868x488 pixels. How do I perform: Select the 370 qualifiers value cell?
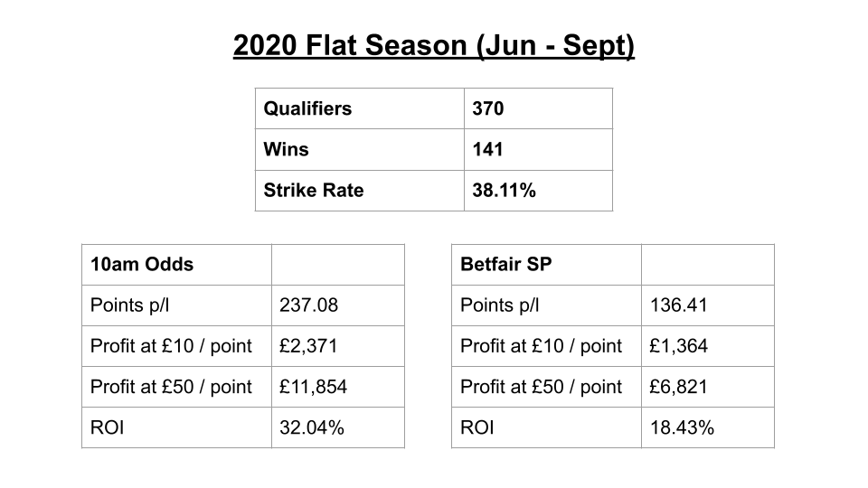click(538, 108)
